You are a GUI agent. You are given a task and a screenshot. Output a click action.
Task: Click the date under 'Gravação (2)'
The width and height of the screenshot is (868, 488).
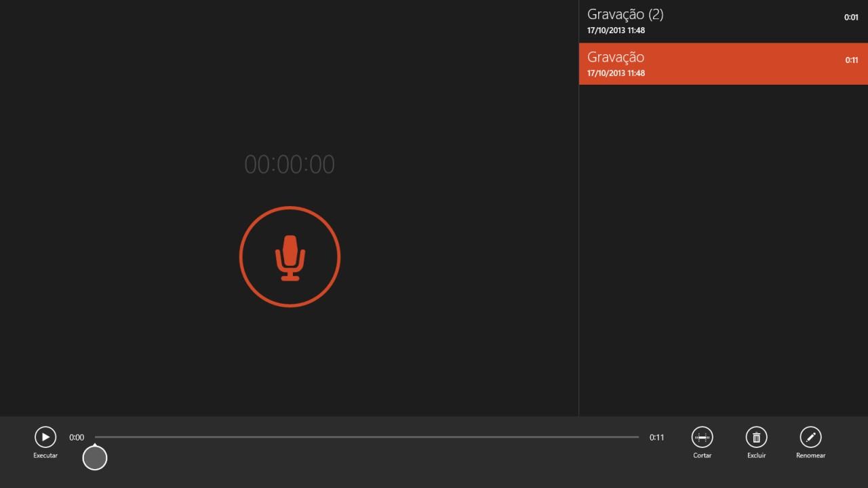point(616,30)
